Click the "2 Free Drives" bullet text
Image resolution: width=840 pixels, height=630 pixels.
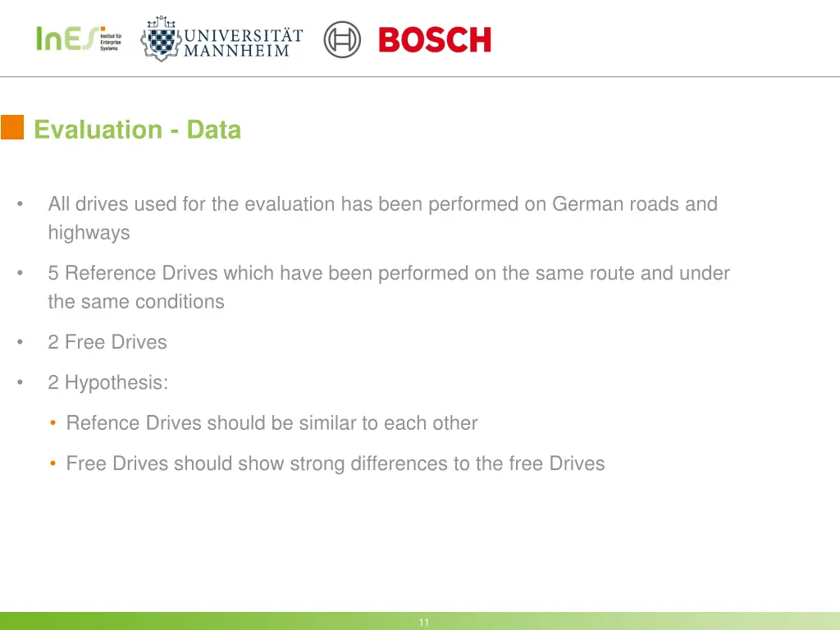point(107,342)
